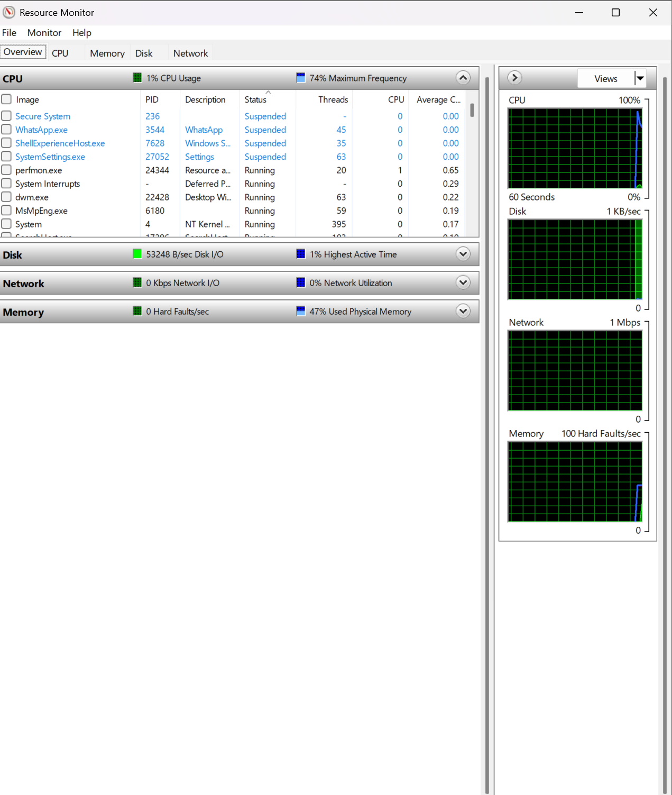Click the green Network I/O indicator square
This screenshot has height=795, width=672.
click(137, 283)
